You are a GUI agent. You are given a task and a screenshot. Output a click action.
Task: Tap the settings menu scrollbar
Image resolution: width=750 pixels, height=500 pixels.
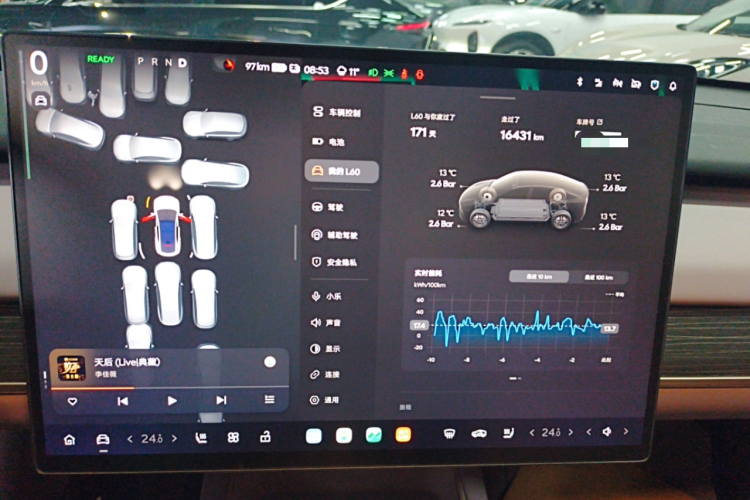pos(295,243)
